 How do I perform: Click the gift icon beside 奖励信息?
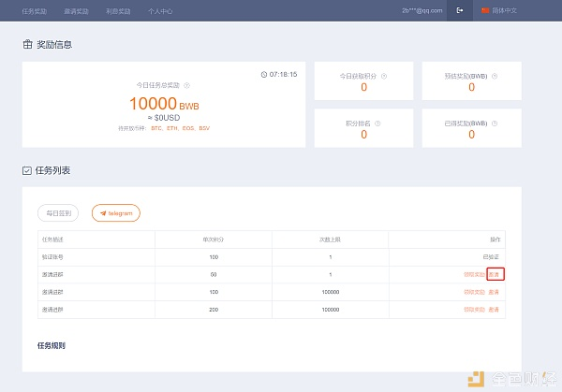[x=26, y=45]
